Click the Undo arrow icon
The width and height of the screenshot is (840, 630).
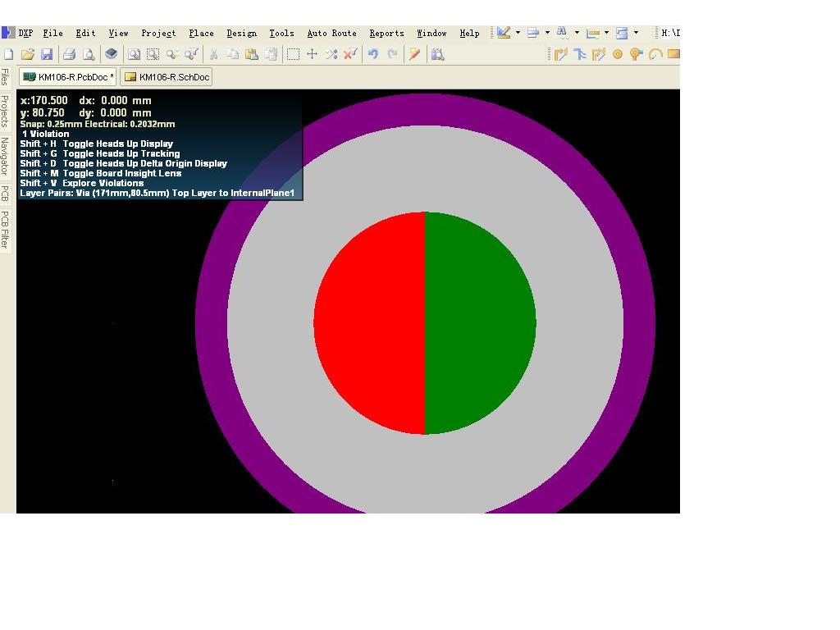tap(373, 54)
